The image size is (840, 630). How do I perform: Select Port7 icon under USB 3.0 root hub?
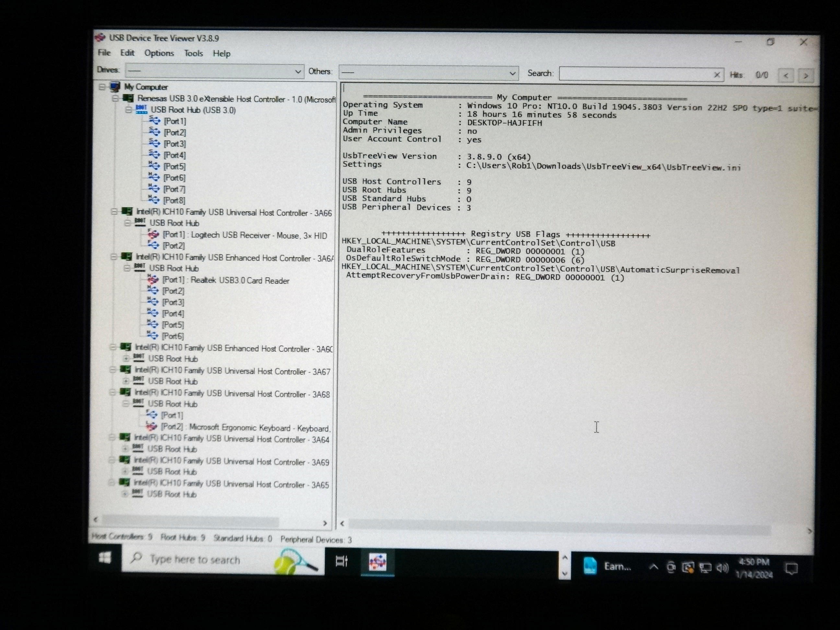click(154, 188)
